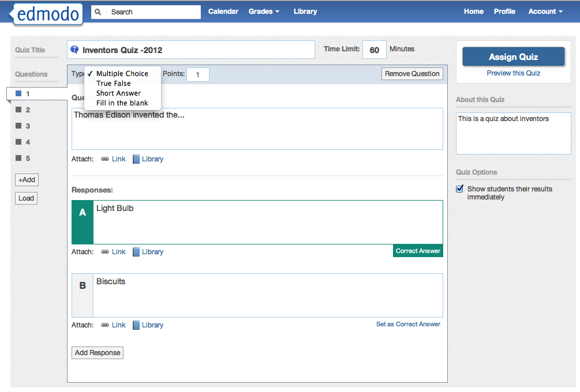Image resolution: width=580 pixels, height=392 pixels.
Task: Click the blue help icon beside quiz title
Action: [74, 50]
